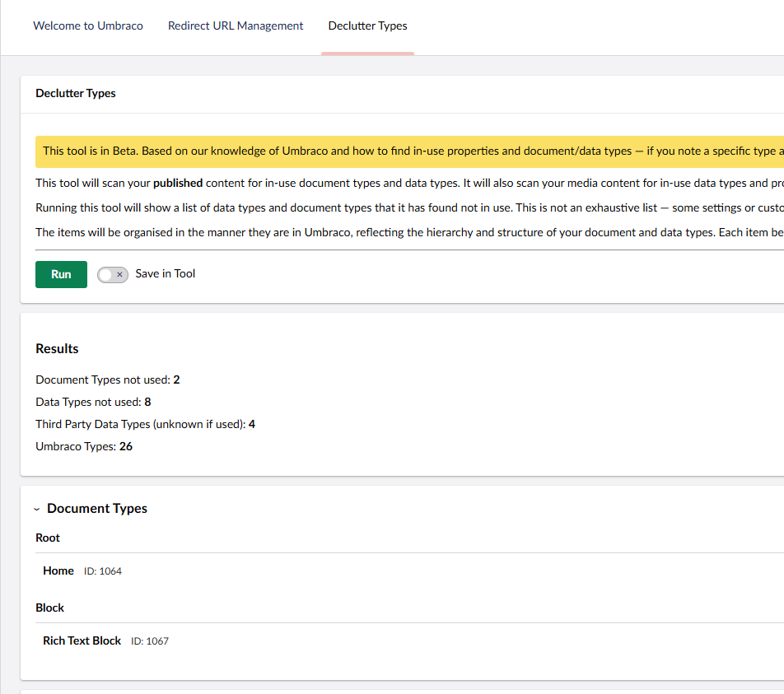
Task: Select the Declutter Types tab
Action: (367, 26)
